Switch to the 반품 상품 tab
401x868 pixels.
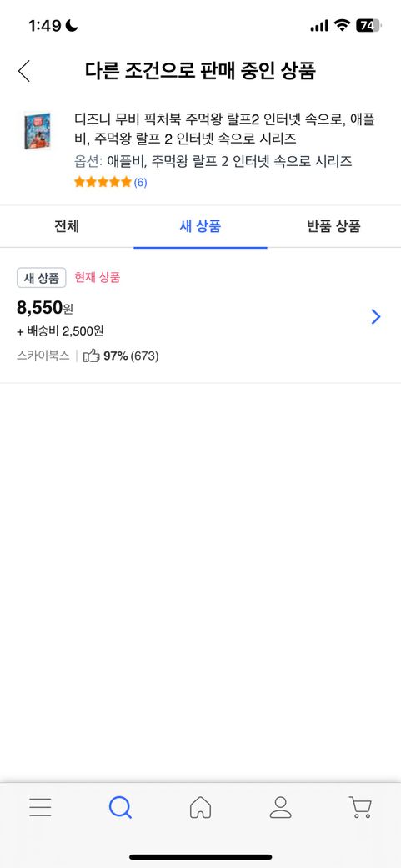tap(333, 226)
